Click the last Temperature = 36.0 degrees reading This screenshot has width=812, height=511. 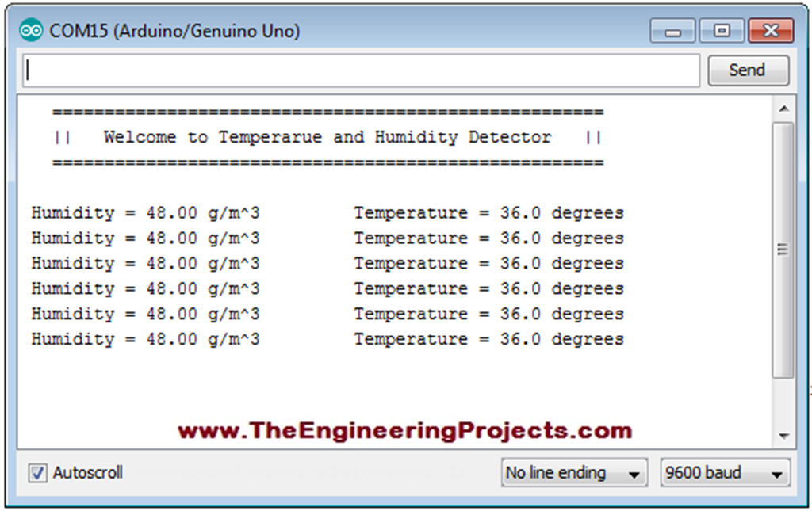click(x=488, y=339)
